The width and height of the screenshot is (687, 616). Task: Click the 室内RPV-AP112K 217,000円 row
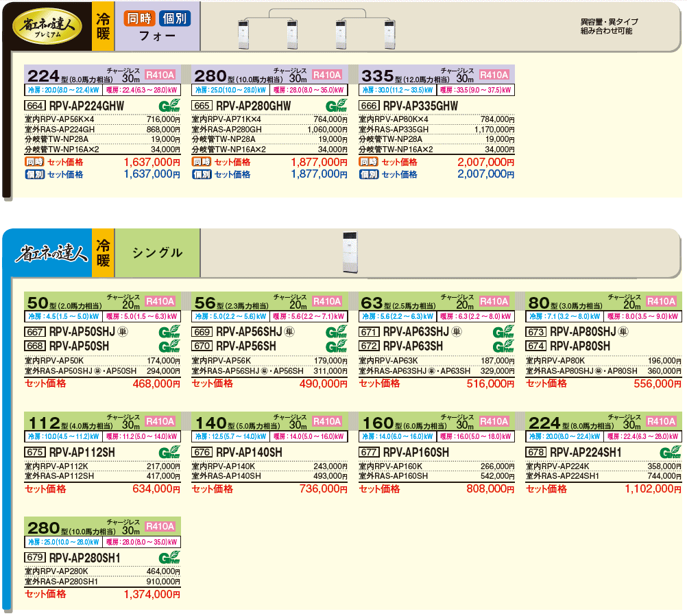(103, 466)
